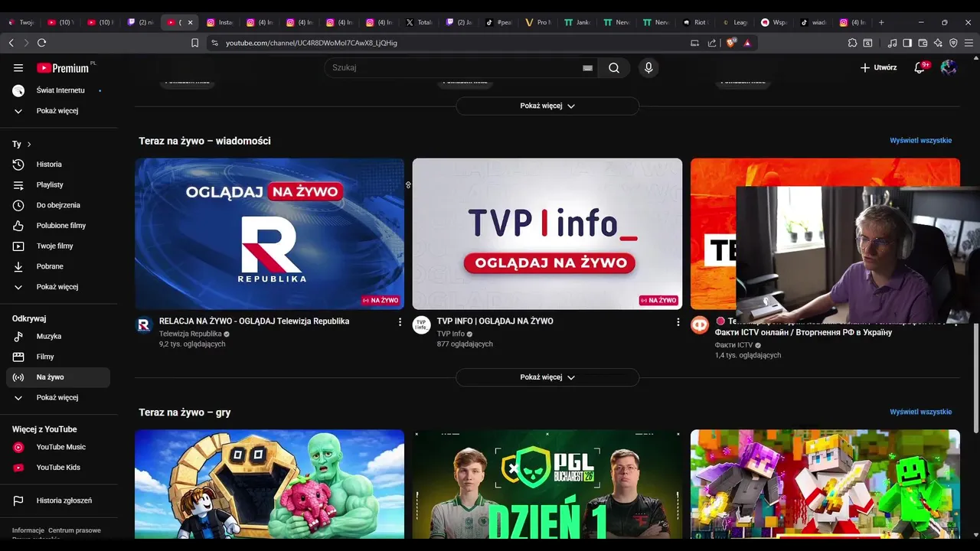Click Pokaż więcej above the wiadomości section
The image size is (980, 551).
click(x=547, y=106)
